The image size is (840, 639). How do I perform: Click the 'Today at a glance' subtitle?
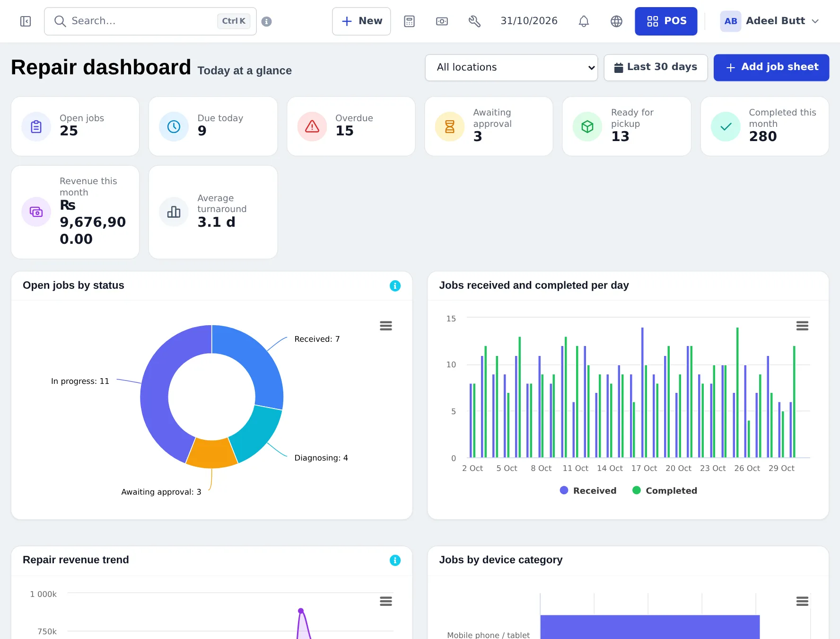click(245, 71)
